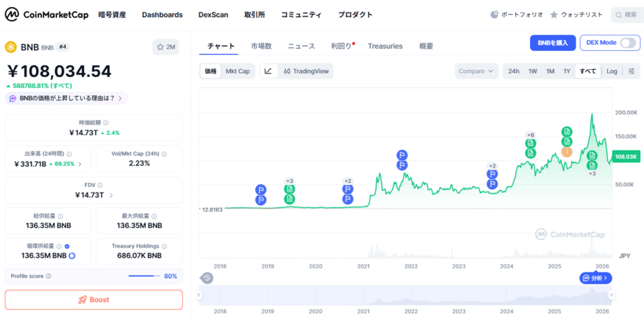Open the Treasuries tab
This screenshot has height=319, width=644.
point(385,46)
